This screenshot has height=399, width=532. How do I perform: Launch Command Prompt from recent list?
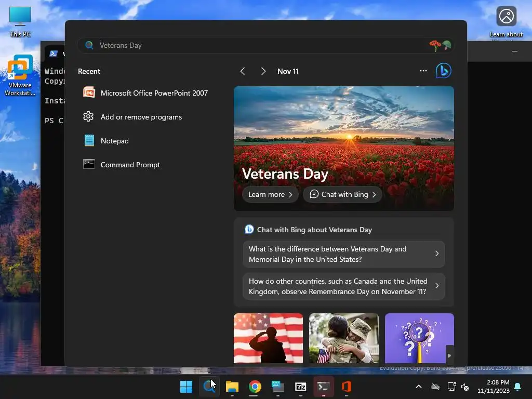[146, 165]
